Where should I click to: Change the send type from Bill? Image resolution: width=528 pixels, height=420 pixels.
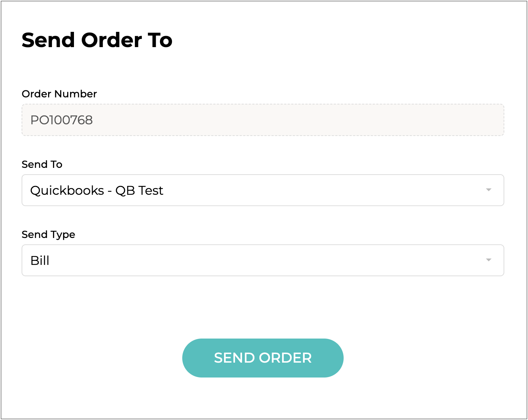coord(263,260)
